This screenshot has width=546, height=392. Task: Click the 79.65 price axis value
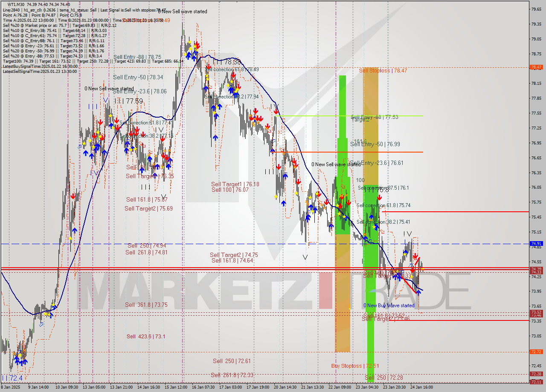point(536,9)
